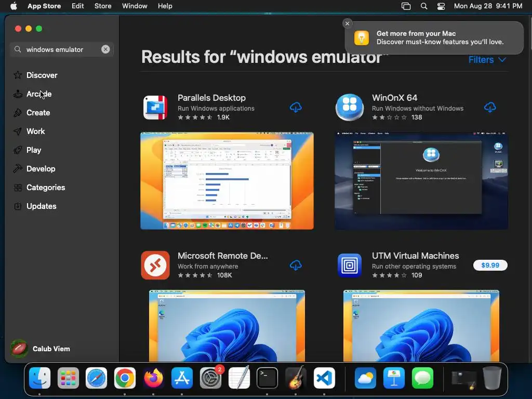Open the Get more from your Mac notification
Screen dimensions: 532x399
tap(434, 37)
